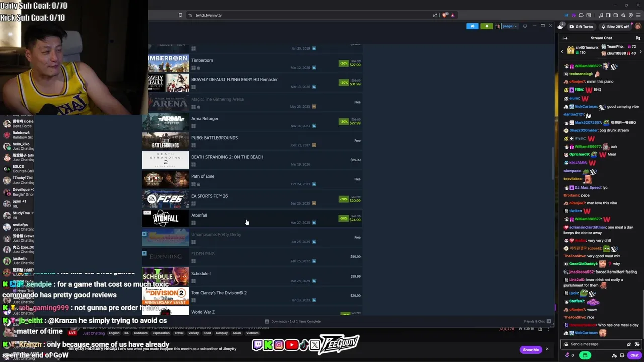Viewport: 644px width, 362px height.
Task: Open the channel points green icon
Action: click(x=585, y=355)
